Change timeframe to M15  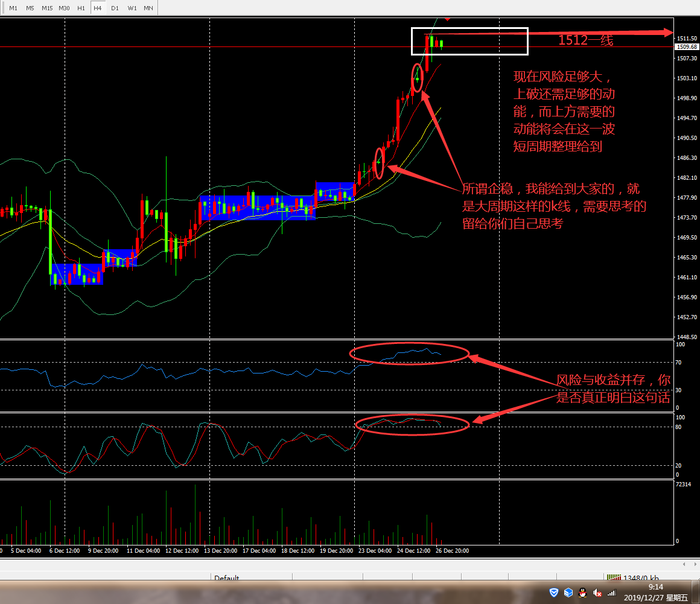(47, 8)
